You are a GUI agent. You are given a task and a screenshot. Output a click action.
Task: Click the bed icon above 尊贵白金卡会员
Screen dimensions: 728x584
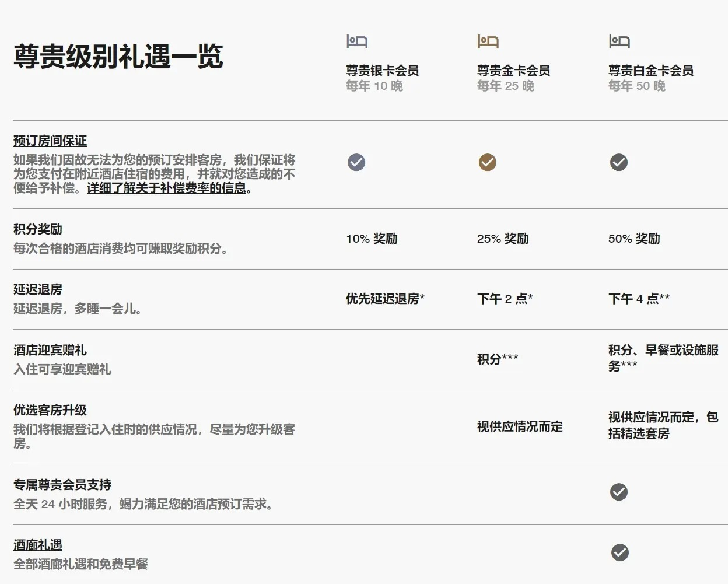tap(619, 41)
